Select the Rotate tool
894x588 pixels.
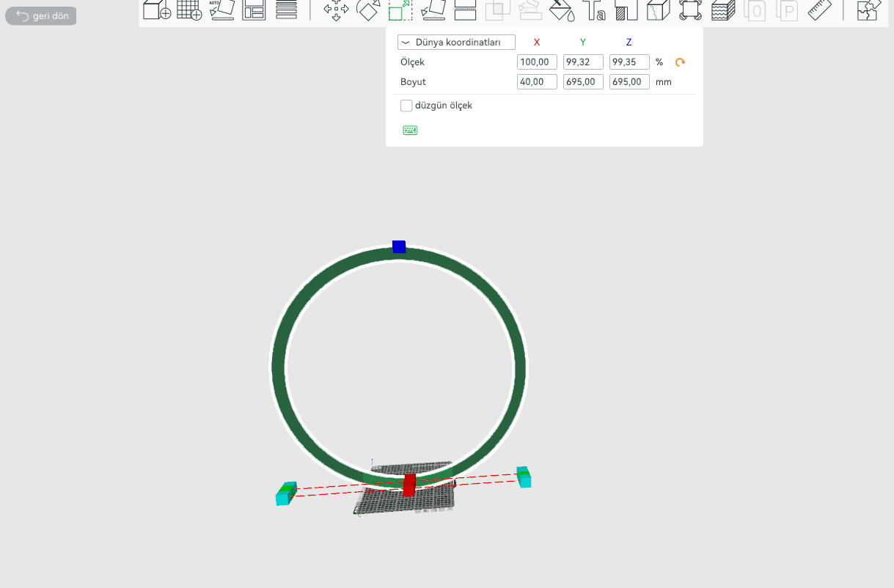(x=368, y=10)
